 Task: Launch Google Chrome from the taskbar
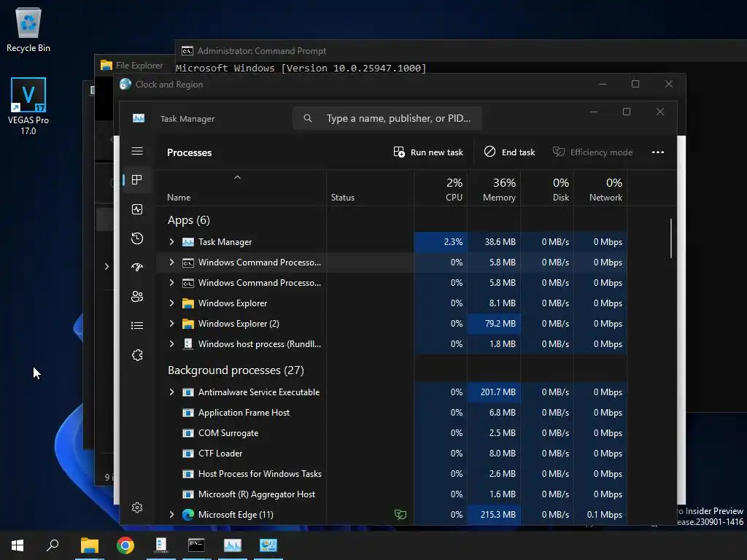click(x=125, y=545)
